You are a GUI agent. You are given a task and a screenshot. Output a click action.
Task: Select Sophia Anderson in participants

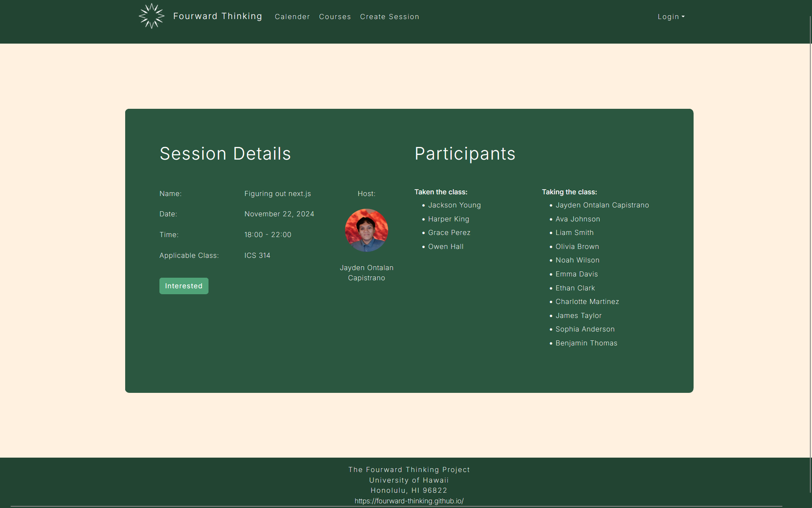point(585,329)
